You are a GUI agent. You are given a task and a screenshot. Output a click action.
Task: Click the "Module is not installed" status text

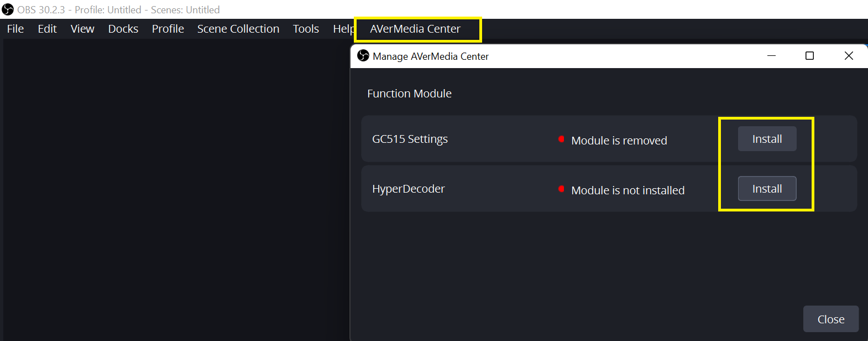(x=628, y=190)
